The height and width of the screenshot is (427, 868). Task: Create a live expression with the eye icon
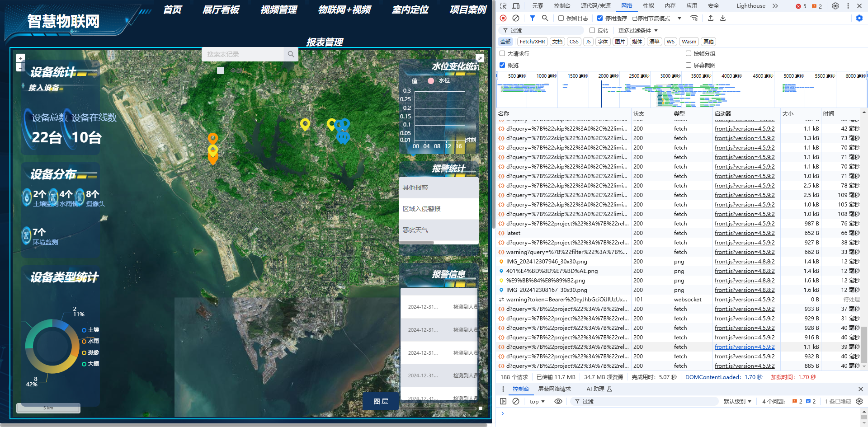pos(558,401)
